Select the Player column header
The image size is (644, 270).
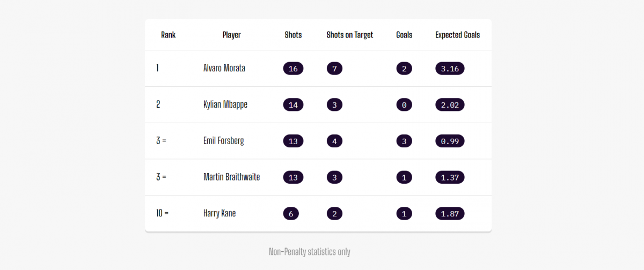pyautogui.click(x=231, y=35)
